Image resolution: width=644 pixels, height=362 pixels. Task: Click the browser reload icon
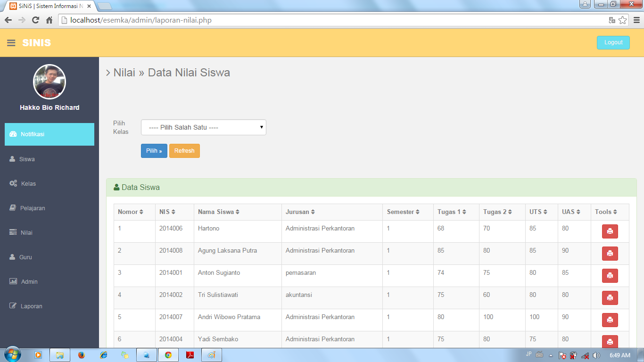click(35, 20)
